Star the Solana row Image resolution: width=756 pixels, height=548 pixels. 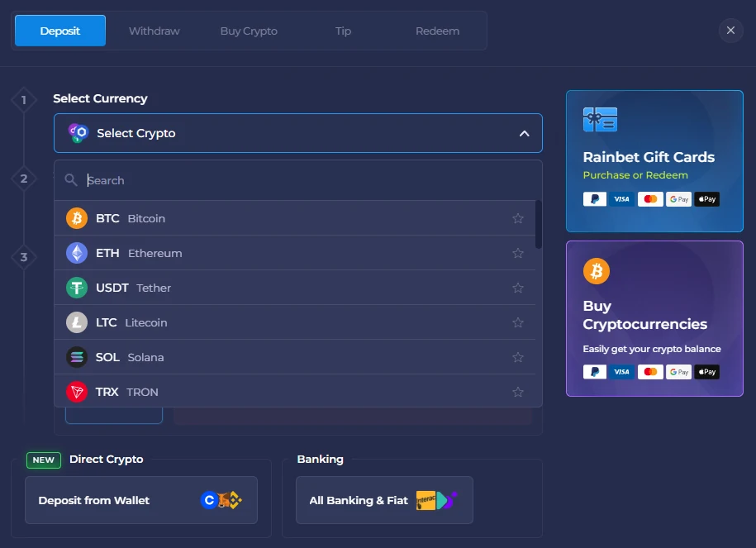tap(518, 357)
